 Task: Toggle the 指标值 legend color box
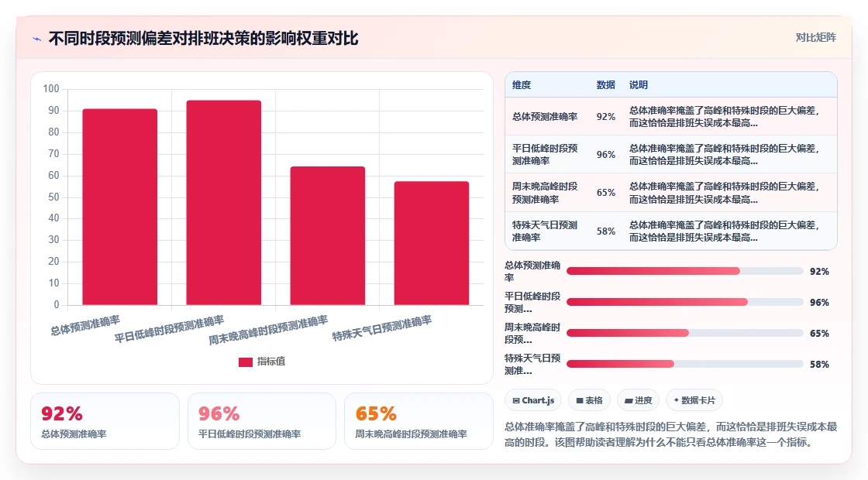pyautogui.click(x=245, y=362)
